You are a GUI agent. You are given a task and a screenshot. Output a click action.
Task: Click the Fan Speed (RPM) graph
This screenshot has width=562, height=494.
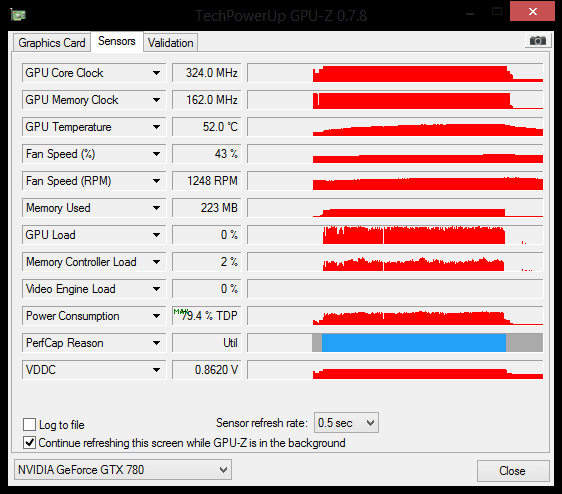coord(395,181)
